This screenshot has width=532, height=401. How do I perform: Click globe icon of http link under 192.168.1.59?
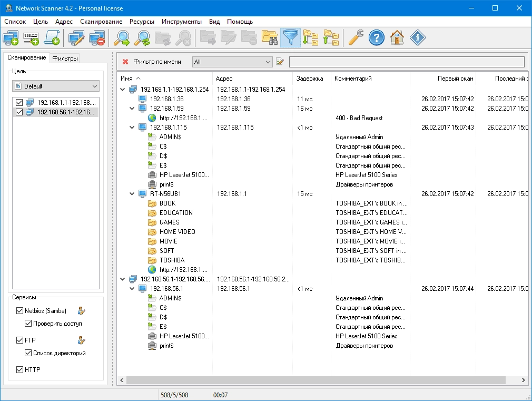point(152,118)
